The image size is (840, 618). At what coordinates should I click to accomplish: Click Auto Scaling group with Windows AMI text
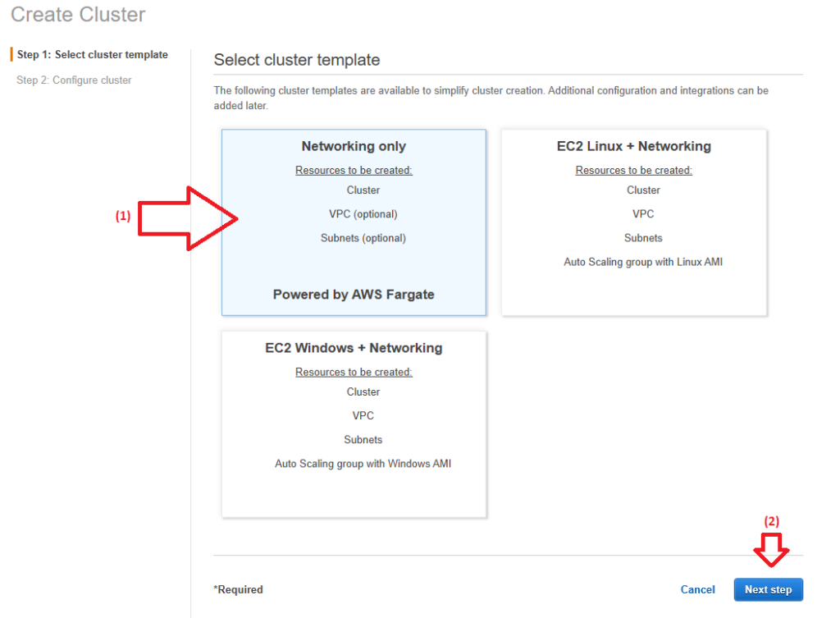coord(363,464)
